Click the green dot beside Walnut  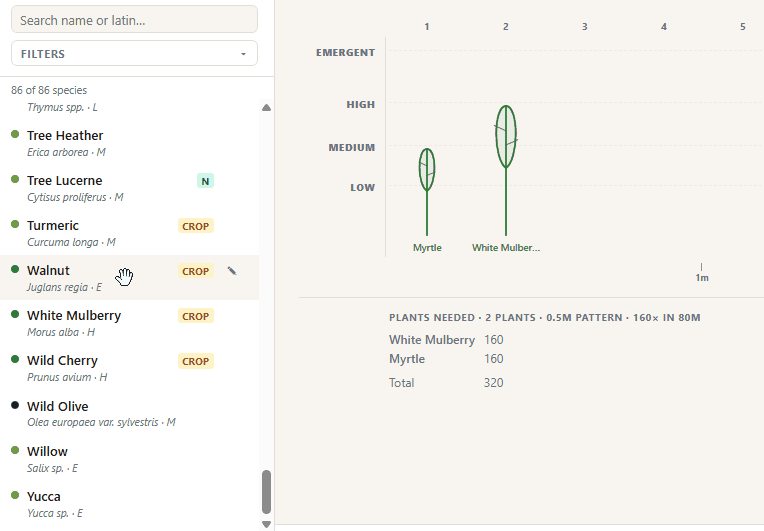pyautogui.click(x=15, y=269)
